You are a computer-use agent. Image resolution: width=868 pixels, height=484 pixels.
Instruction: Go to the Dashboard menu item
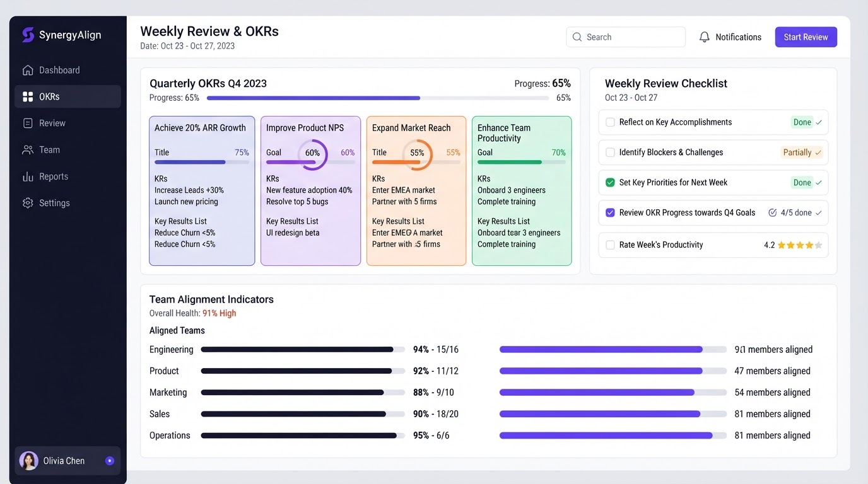point(67,70)
